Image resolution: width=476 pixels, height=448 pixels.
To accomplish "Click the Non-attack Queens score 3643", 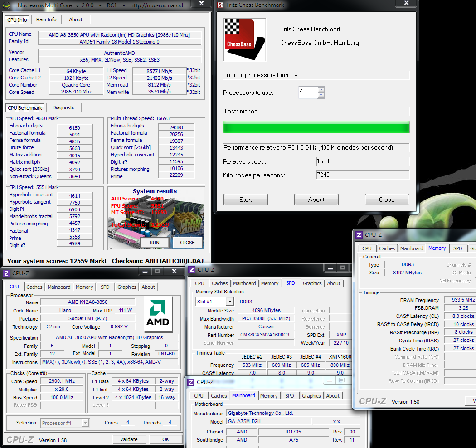I will [75, 176].
